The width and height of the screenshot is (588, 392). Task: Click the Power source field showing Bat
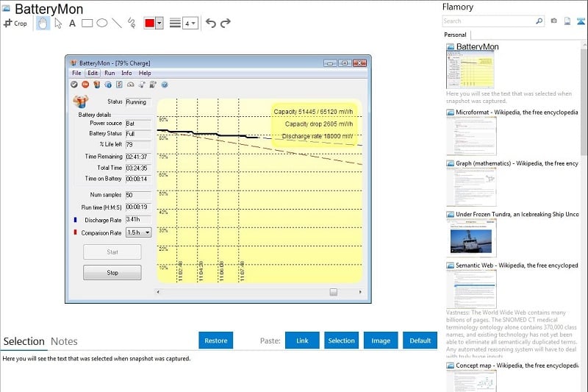point(138,124)
